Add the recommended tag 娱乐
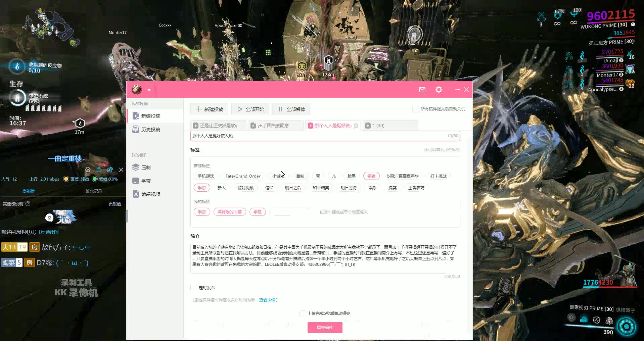 (x=373, y=188)
